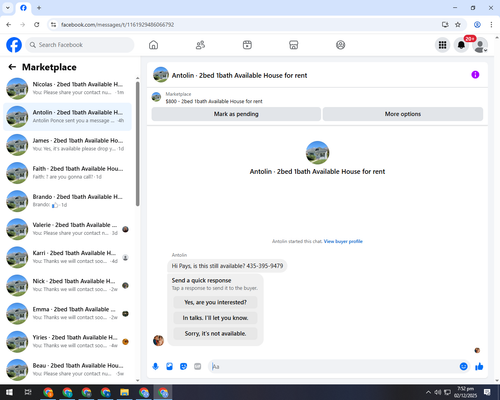Open the Karri conversation
Image resolution: width=500 pixels, height=400 pixels.
67,257
